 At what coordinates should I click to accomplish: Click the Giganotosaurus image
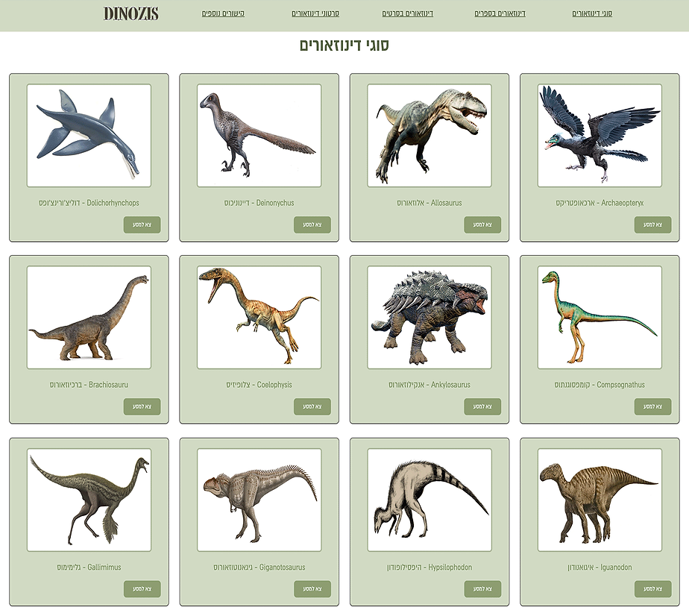click(259, 500)
